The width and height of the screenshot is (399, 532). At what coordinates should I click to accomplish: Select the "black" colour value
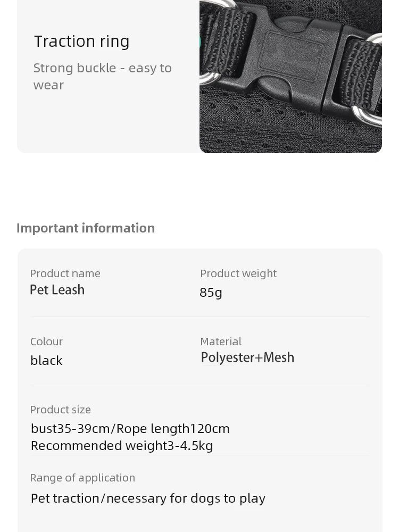[46, 360]
